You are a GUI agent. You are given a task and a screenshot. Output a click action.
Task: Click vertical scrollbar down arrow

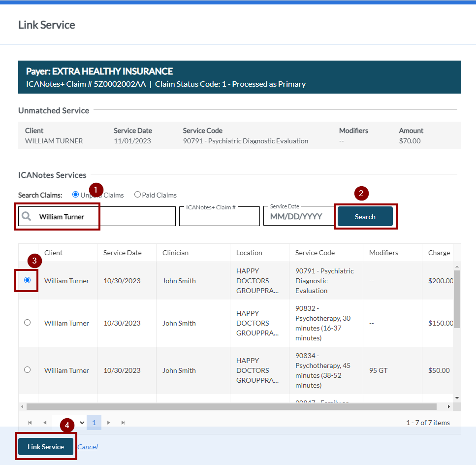coord(457,398)
